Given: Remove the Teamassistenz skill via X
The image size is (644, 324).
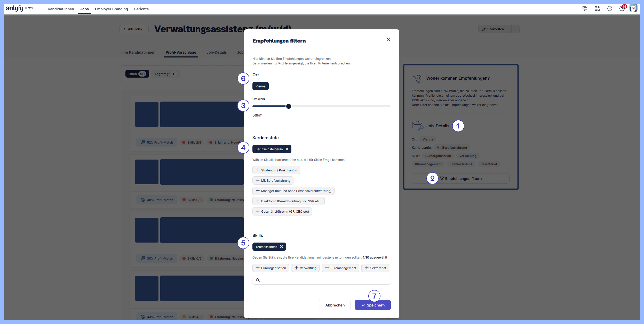Looking at the screenshot, I should 282,247.
